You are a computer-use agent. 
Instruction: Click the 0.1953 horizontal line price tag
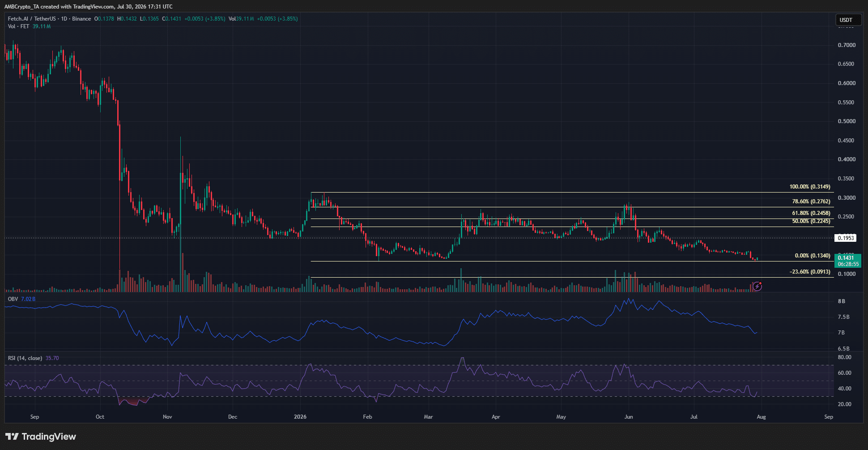click(x=846, y=238)
